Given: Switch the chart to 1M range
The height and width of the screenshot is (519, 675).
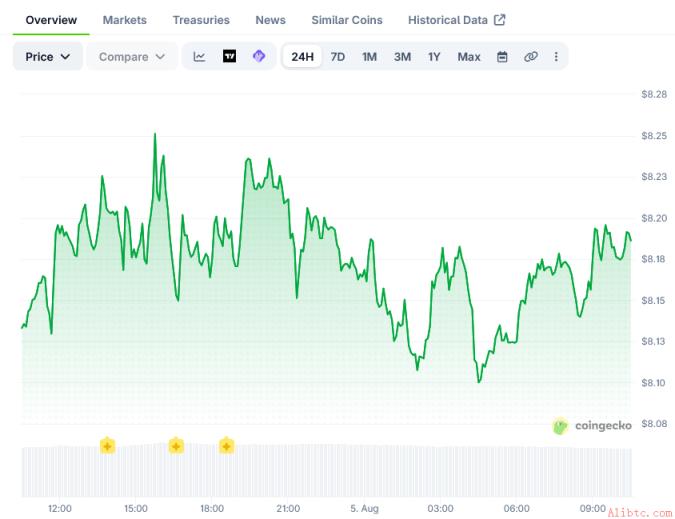Looking at the screenshot, I should (369, 57).
